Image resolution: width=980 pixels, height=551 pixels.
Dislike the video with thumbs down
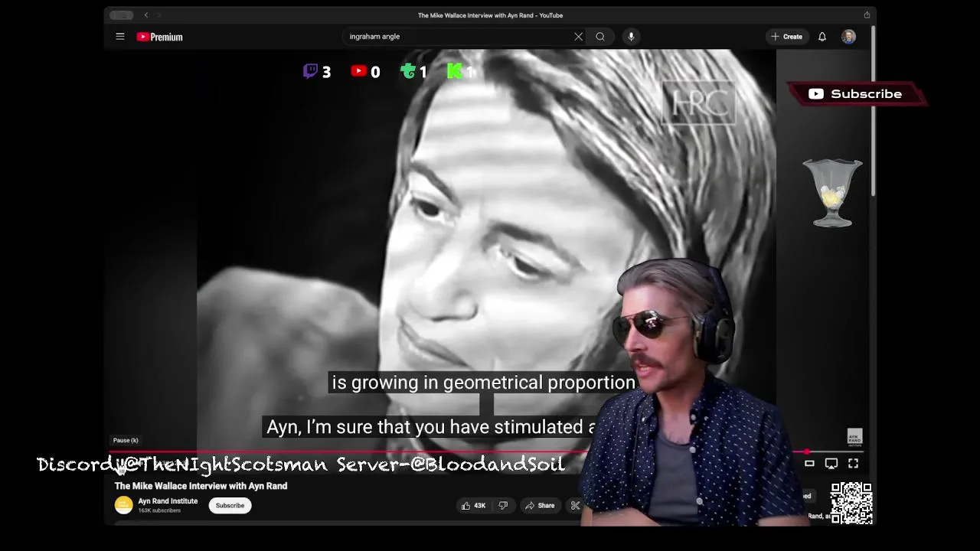503,505
